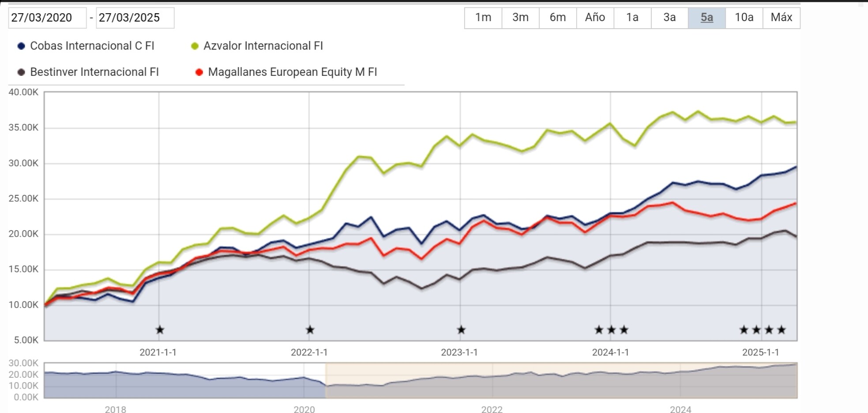Viewport: 868px width, 413px height.
Task: Click the 2022 label under the navigator
Action: [x=492, y=409]
